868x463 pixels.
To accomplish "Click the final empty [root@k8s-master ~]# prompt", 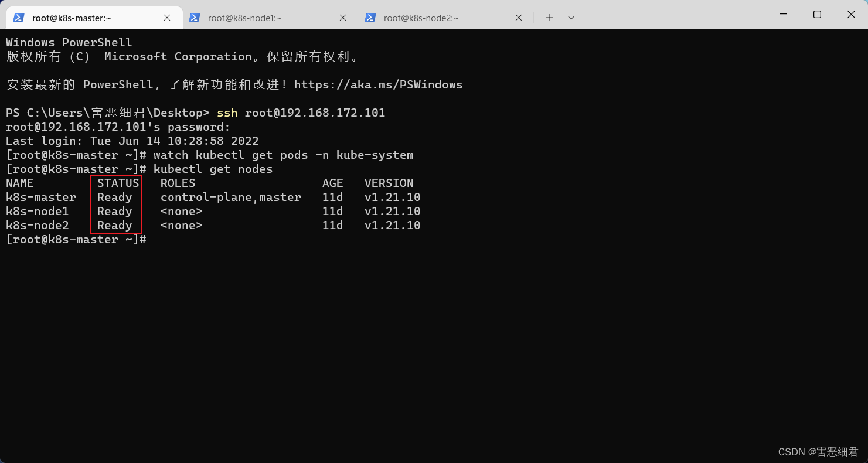I will [x=76, y=239].
